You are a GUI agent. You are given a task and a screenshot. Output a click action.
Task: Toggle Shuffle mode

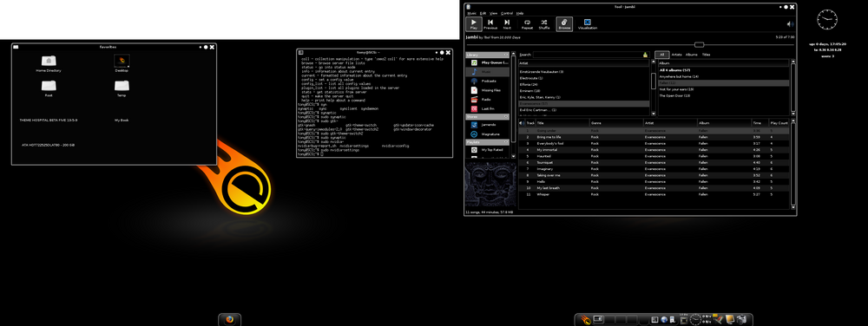pyautogui.click(x=544, y=23)
